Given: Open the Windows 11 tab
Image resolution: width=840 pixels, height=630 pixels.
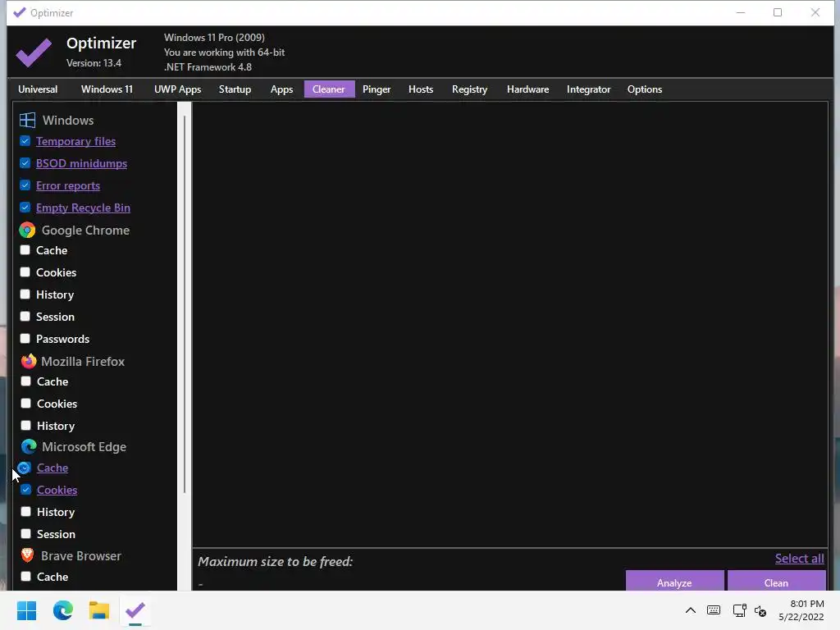Looking at the screenshot, I should coord(107,89).
